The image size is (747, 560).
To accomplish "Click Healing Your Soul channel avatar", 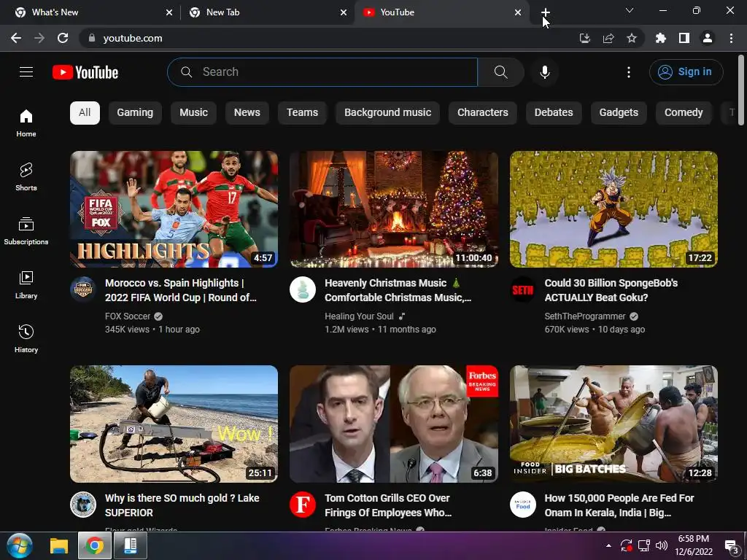I will [x=303, y=289].
